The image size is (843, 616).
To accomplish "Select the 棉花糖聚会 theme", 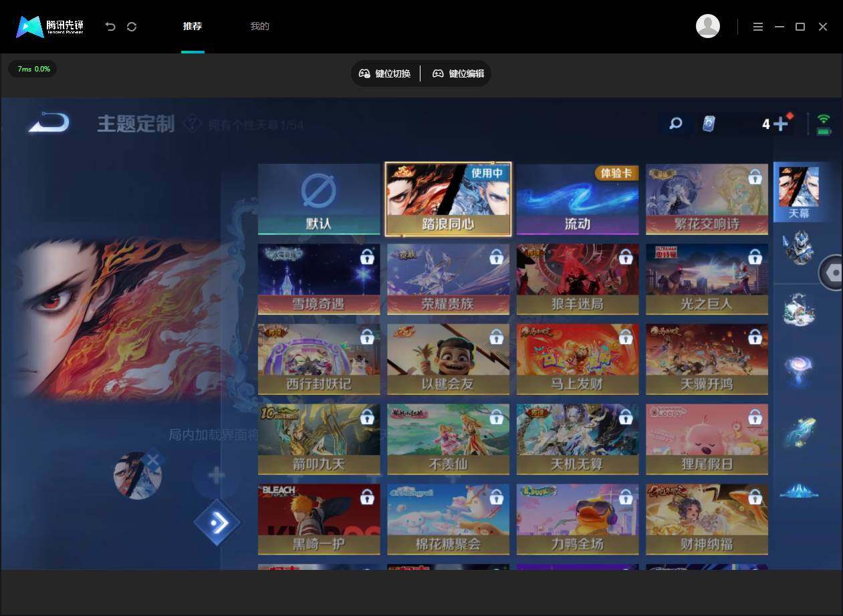I will 448,520.
